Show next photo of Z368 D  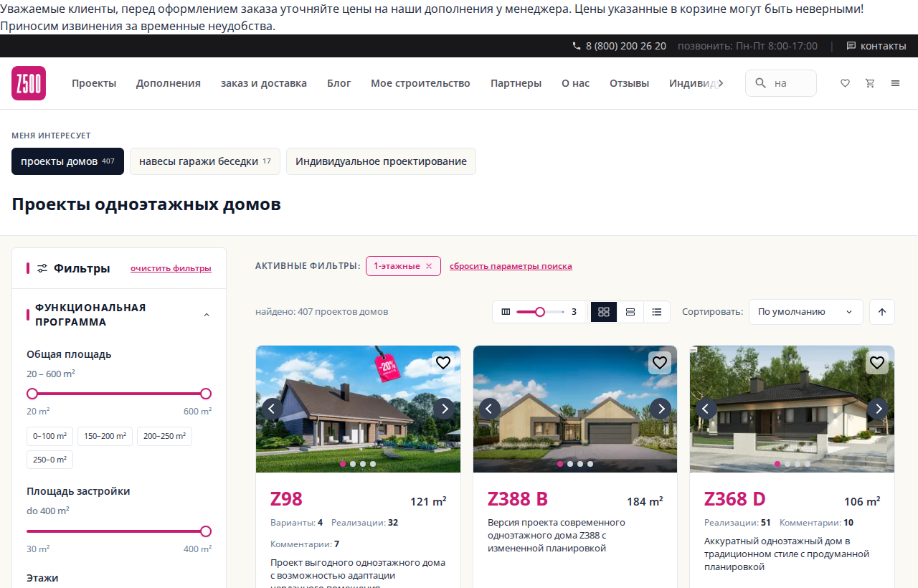878,409
